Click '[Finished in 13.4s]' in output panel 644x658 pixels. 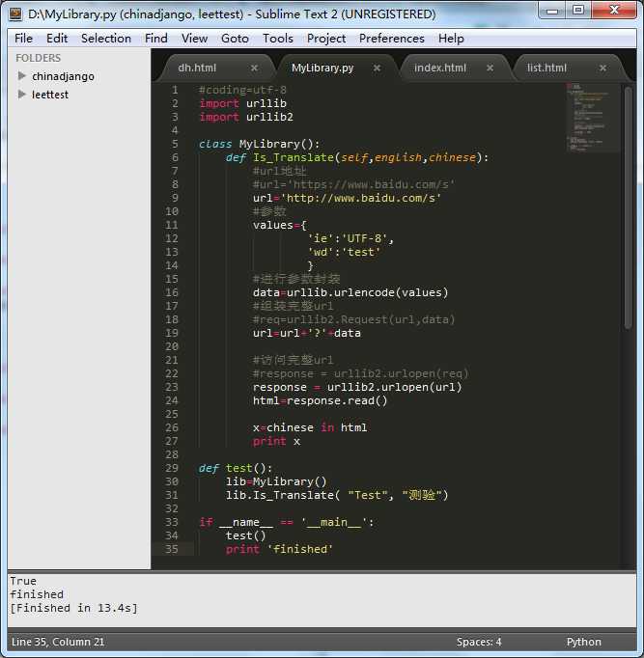(73, 608)
